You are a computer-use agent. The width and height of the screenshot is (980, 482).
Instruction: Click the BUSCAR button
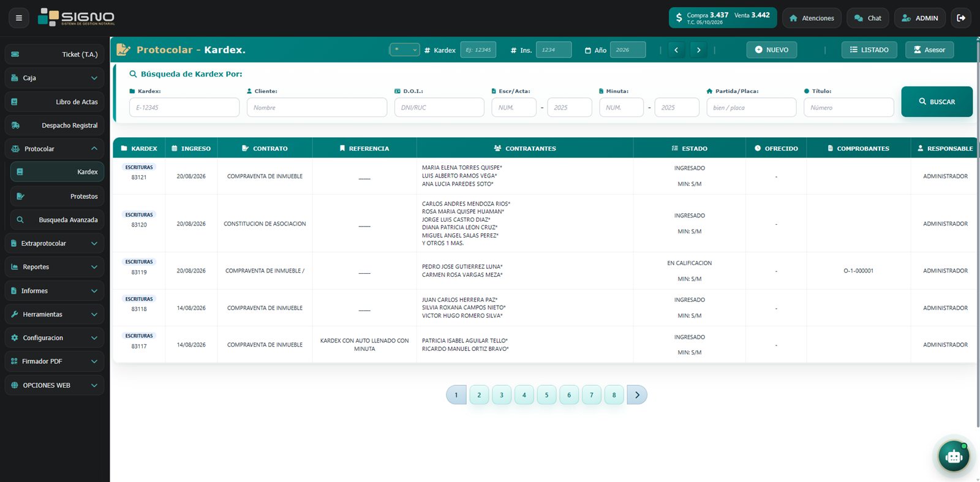click(x=937, y=102)
